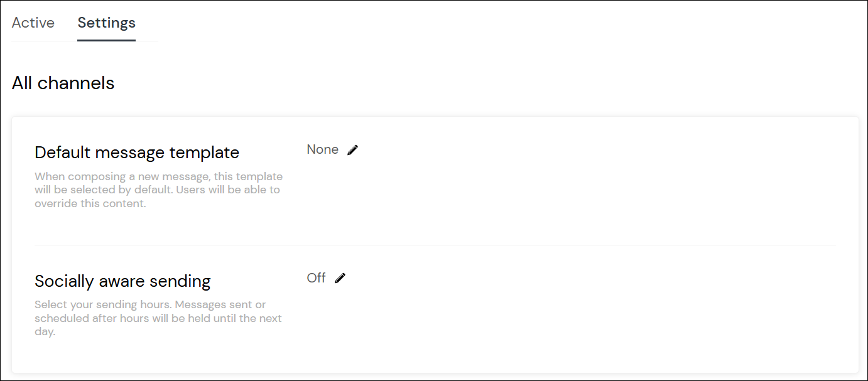Switch to the Active tab

click(x=33, y=23)
